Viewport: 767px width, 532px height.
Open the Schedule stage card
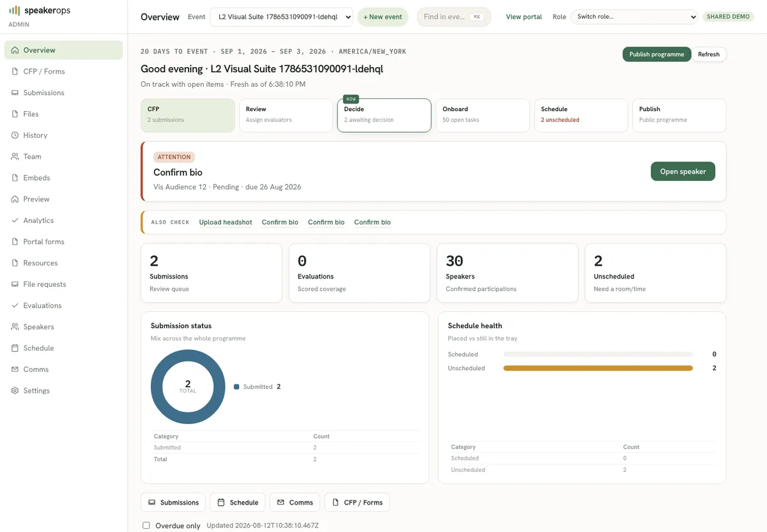point(581,116)
